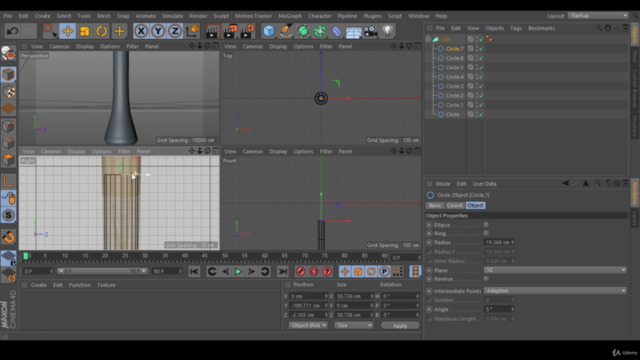Open attribute manager User Data menu
This screenshot has width=640, height=360.
[484, 184]
